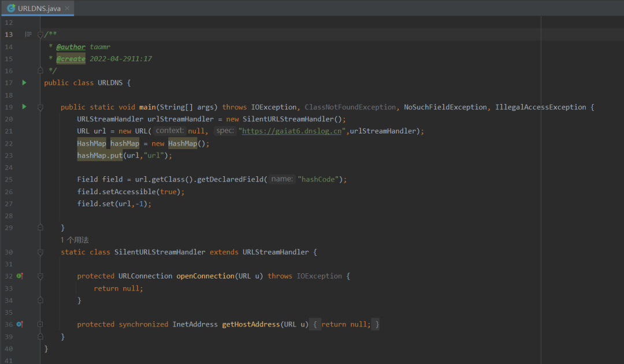
Task: Open the https://gaiat6.dnslog.cn link
Action: click(292, 131)
